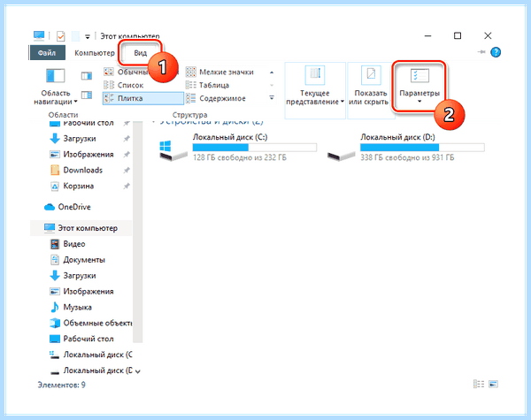Click the Корзина recycle bin icon
This screenshot has height=420, width=531.
click(x=55, y=187)
